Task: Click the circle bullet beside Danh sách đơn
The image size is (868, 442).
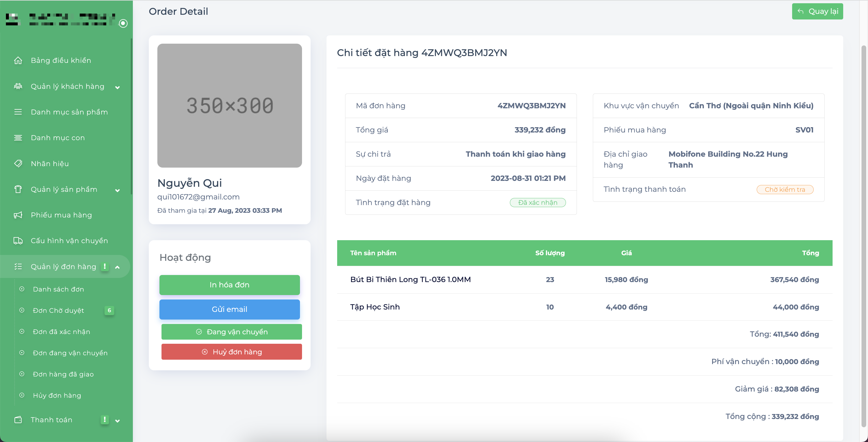Action: coord(22,289)
